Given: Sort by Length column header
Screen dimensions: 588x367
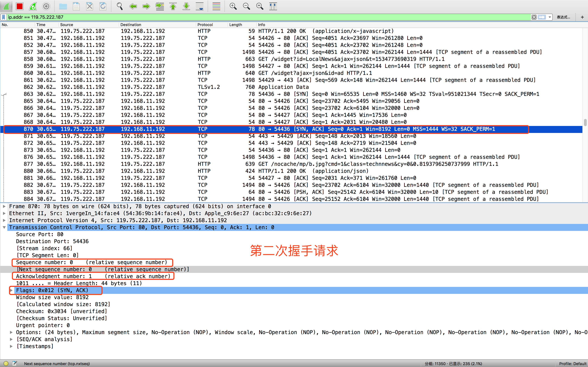Looking at the screenshot, I should click(242, 25).
